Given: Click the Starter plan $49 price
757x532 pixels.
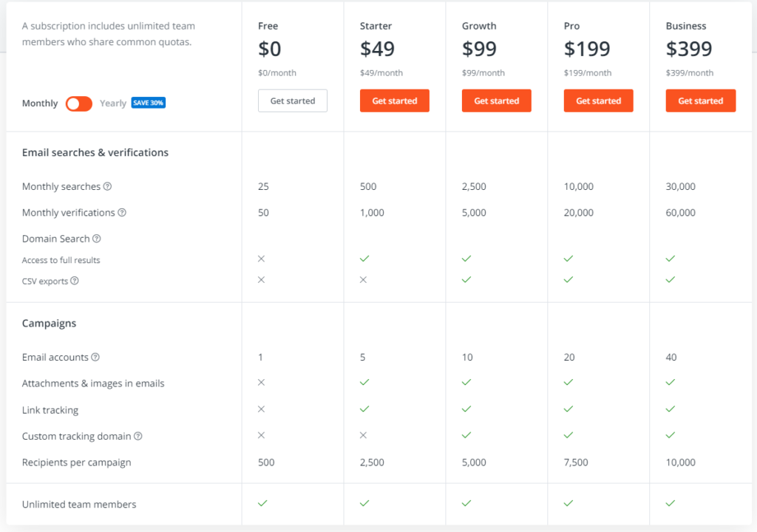Looking at the screenshot, I should pyautogui.click(x=378, y=49).
